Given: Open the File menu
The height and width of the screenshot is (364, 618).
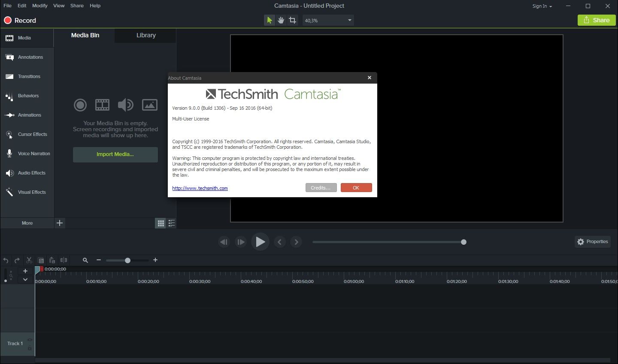Looking at the screenshot, I should coord(7,6).
